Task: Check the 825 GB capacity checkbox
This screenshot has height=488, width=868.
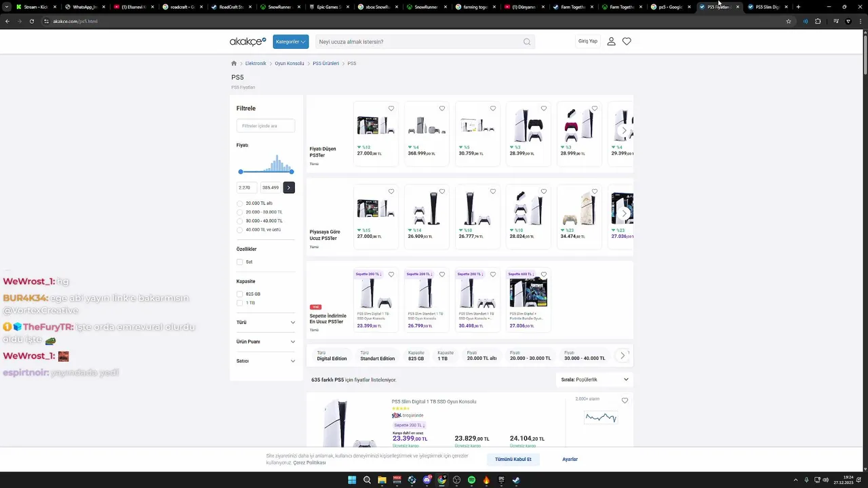Action: pos(239,294)
